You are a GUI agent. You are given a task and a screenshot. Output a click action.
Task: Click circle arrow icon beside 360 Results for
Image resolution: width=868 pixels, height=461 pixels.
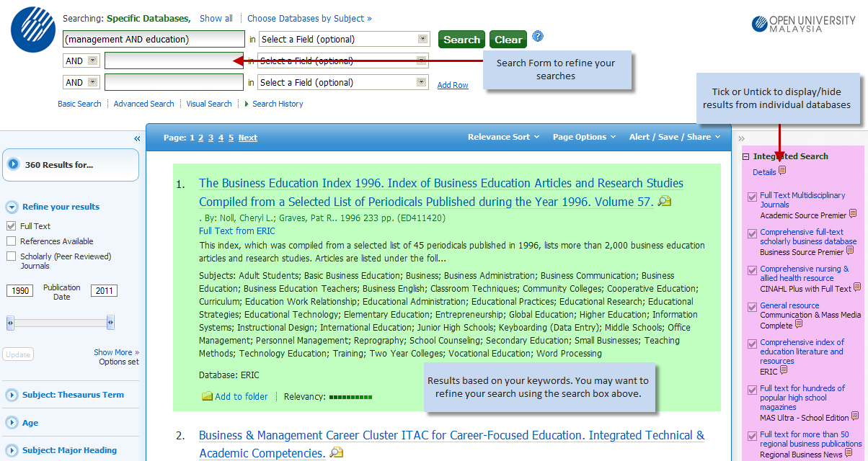[14, 164]
